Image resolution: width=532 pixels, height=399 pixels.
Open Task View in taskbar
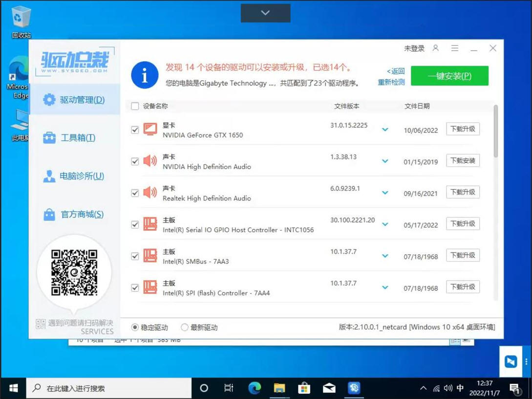point(229,388)
